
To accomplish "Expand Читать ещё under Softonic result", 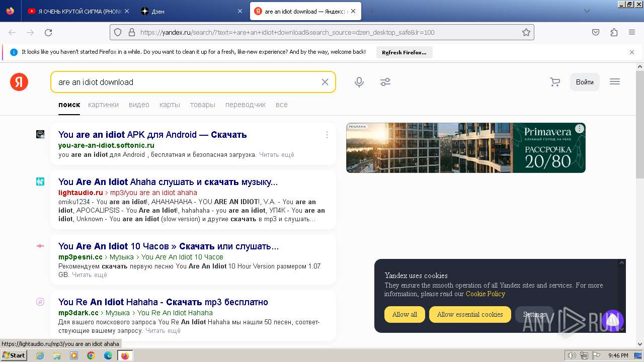I will pyautogui.click(x=277, y=155).
